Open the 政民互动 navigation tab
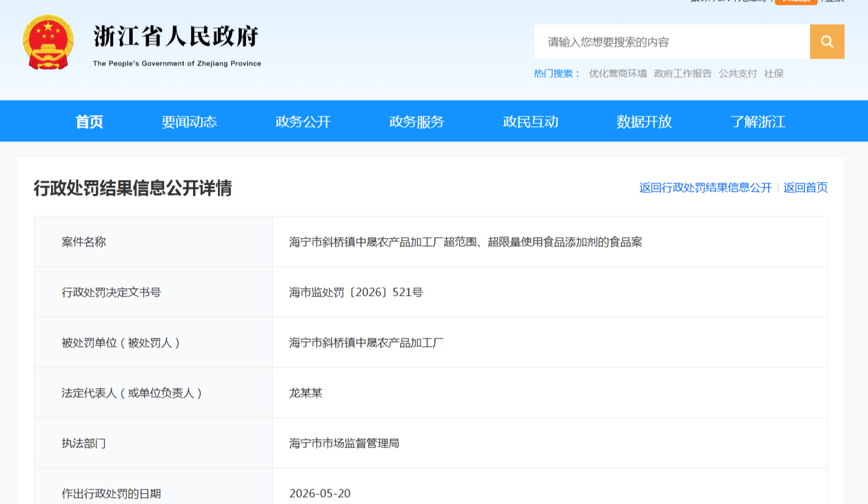This screenshot has height=504, width=868. pyautogui.click(x=531, y=122)
